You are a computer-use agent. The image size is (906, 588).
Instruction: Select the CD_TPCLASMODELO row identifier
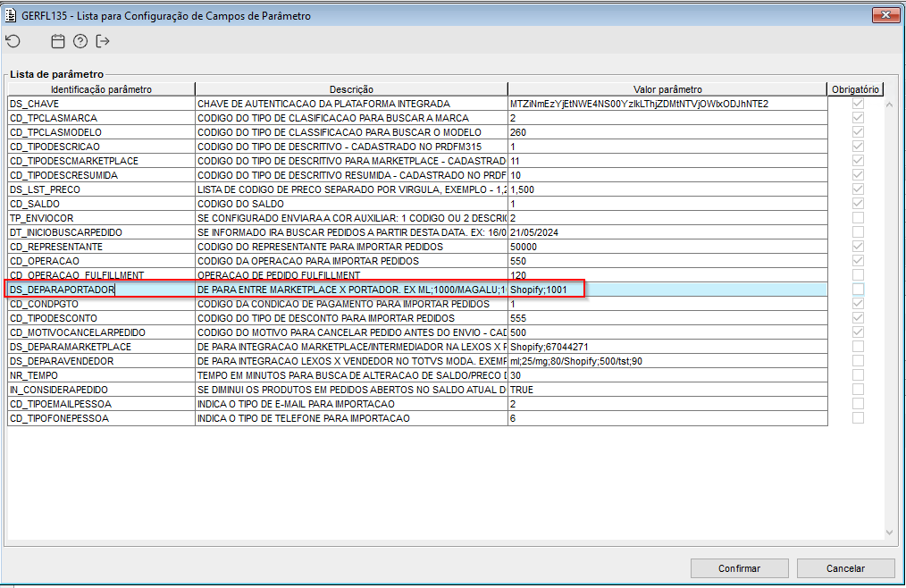(101, 132)
